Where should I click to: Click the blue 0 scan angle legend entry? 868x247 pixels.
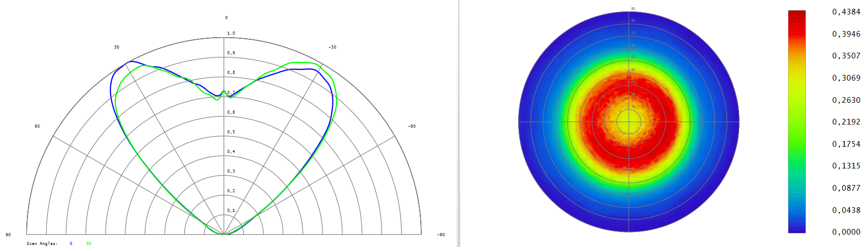[71, 243]
